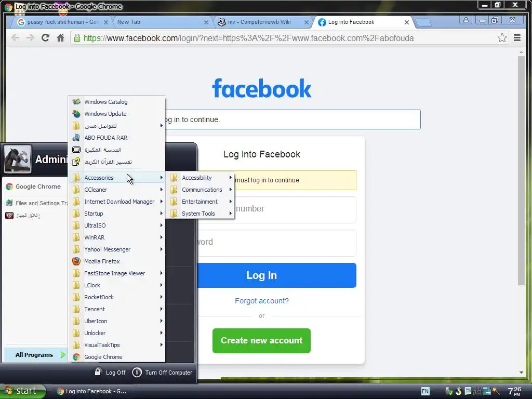Image resolution: width=532 pixels, height=399 pixels.
Task: Open the Entertainment submenu
Action: [x=200, y=202]
